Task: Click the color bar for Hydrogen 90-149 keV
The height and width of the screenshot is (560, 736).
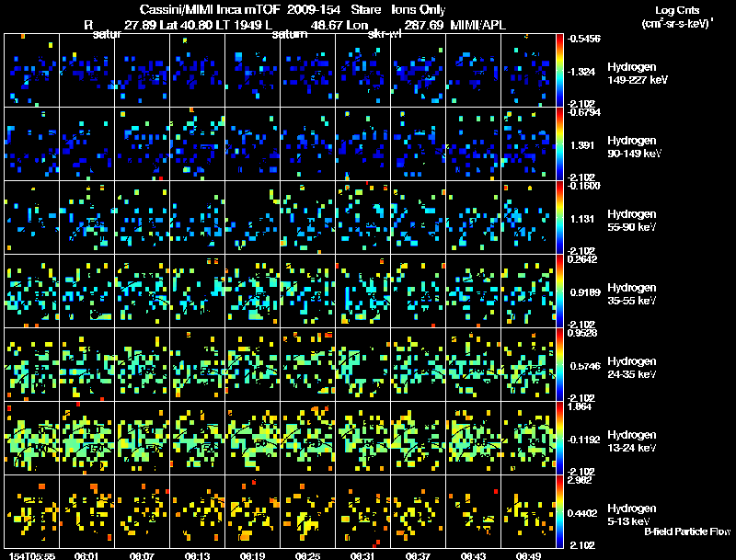Action: pos(559,144)
